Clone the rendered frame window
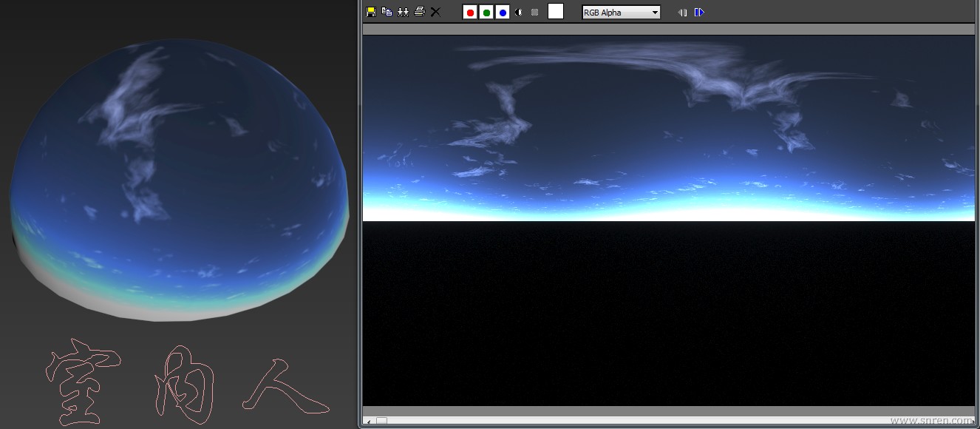980x429 pixels. 403,12
